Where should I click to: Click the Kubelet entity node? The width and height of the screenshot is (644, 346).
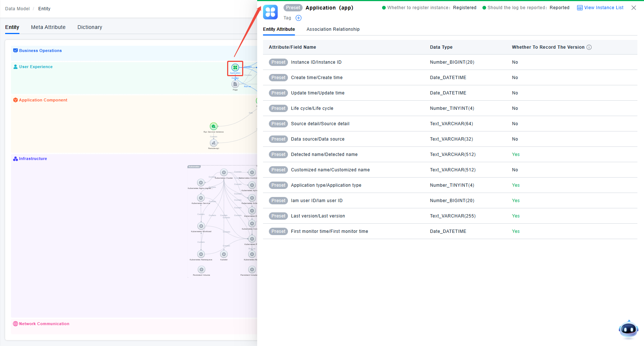224,254
